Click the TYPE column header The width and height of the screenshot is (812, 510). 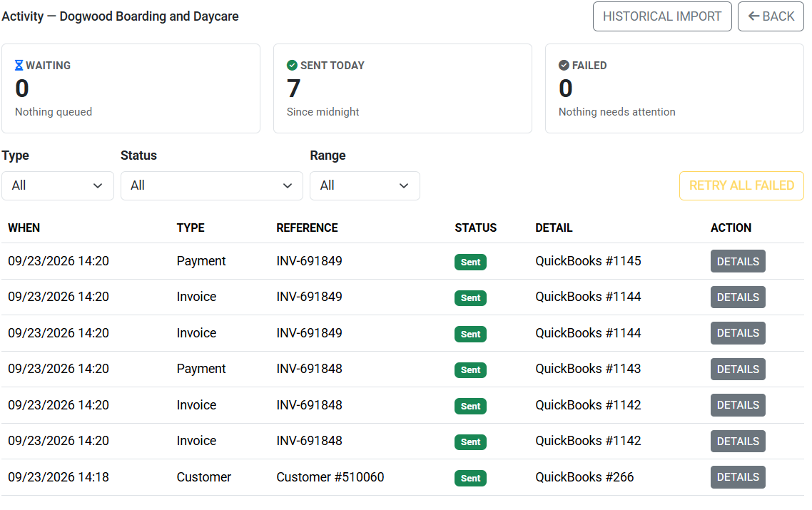pyautogui.click(x=191, y=228)
